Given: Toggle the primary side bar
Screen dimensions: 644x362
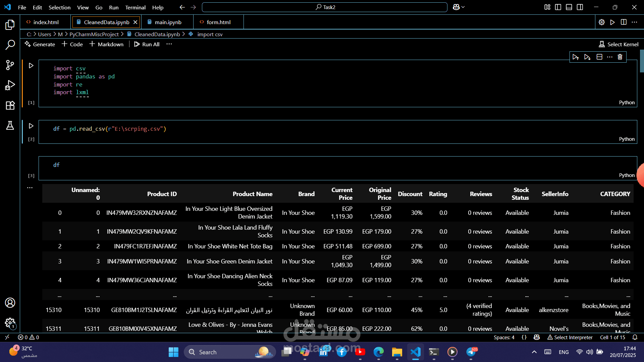Looking at the screenshot, I should pyautogui.click(x=558, y=7).
